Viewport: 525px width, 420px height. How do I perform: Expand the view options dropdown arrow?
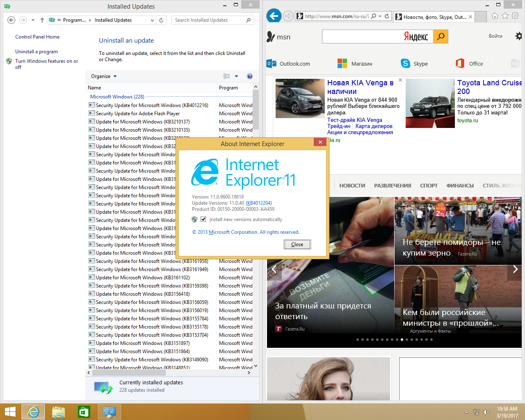tap(236, 76)
